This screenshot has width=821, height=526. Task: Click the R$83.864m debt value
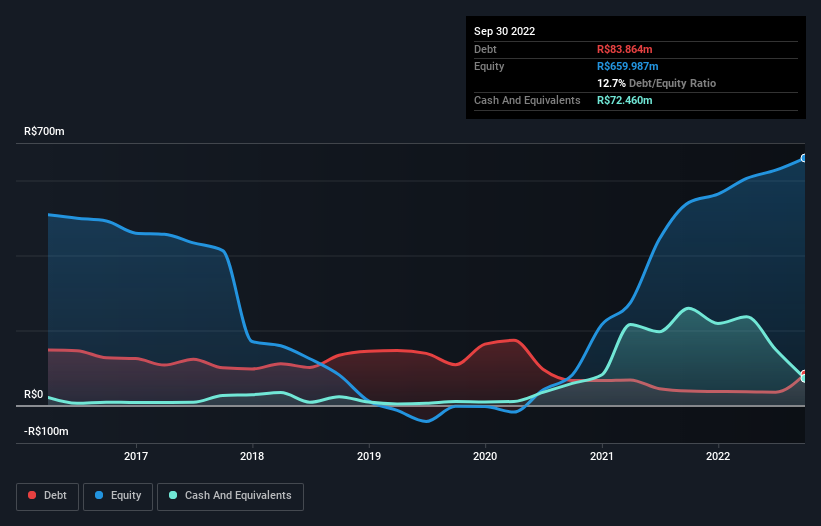click(625, 49)
